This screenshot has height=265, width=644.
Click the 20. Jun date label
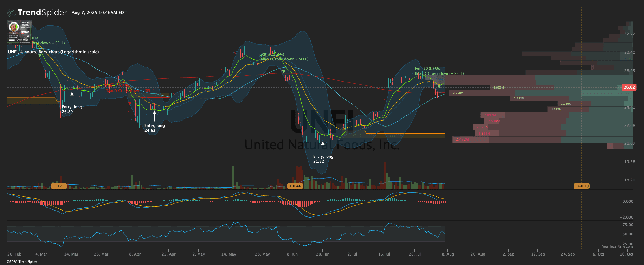point(323,254)
